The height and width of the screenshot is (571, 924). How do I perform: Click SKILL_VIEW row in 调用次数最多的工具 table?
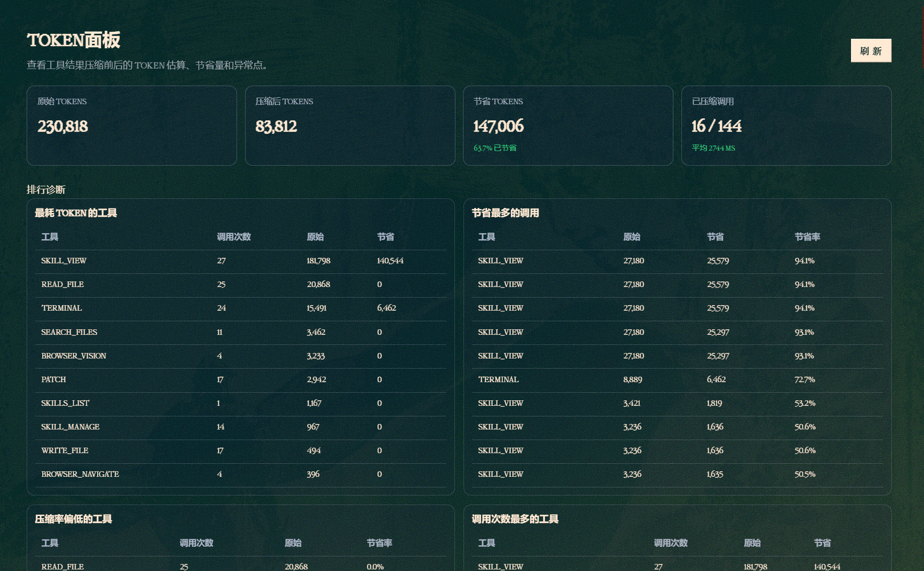677,564
